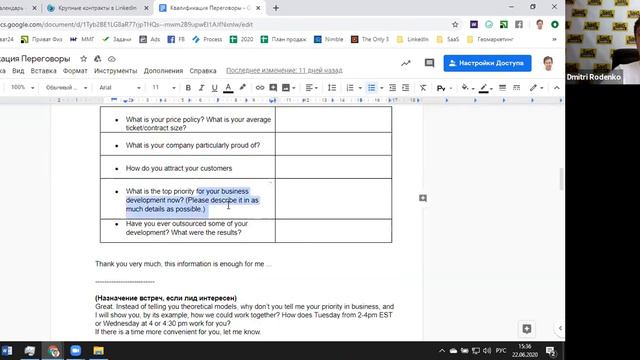Open Zoom from the taskbar
This screenshot has width=640, height=360.
click(76, 351)
